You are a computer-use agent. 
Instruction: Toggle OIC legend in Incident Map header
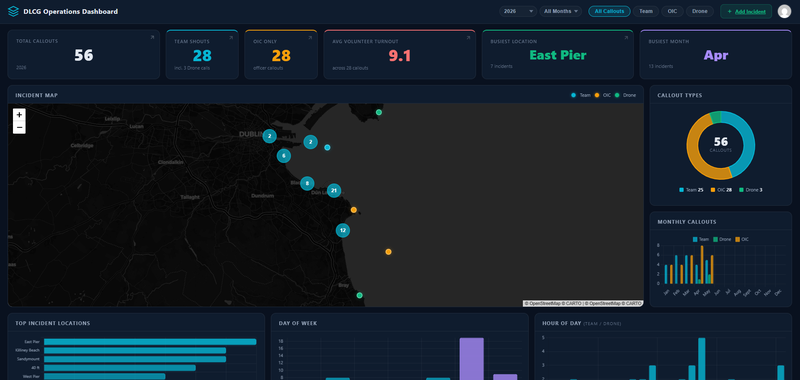(603, 95)
